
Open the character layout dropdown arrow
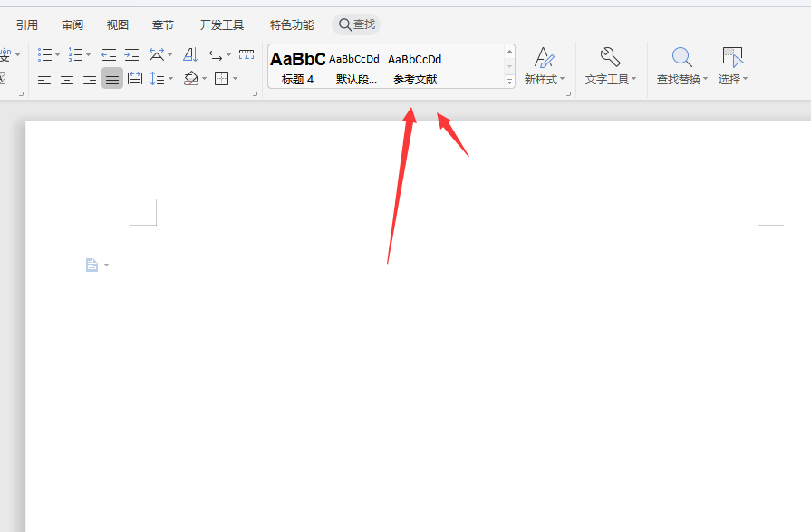click(169, 55)
